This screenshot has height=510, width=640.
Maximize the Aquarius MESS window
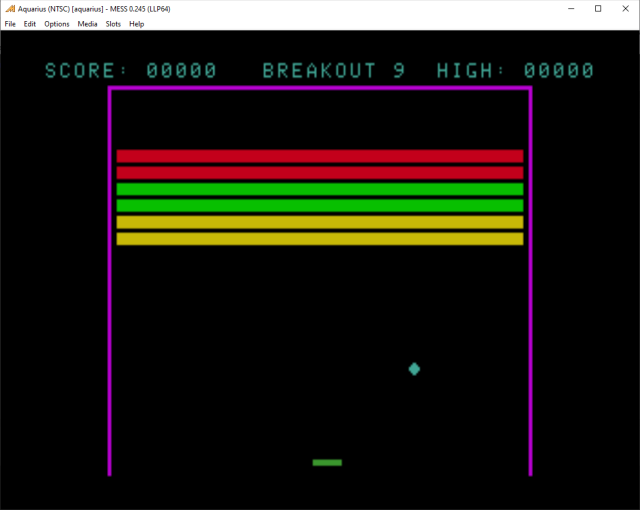pos(598,9)
